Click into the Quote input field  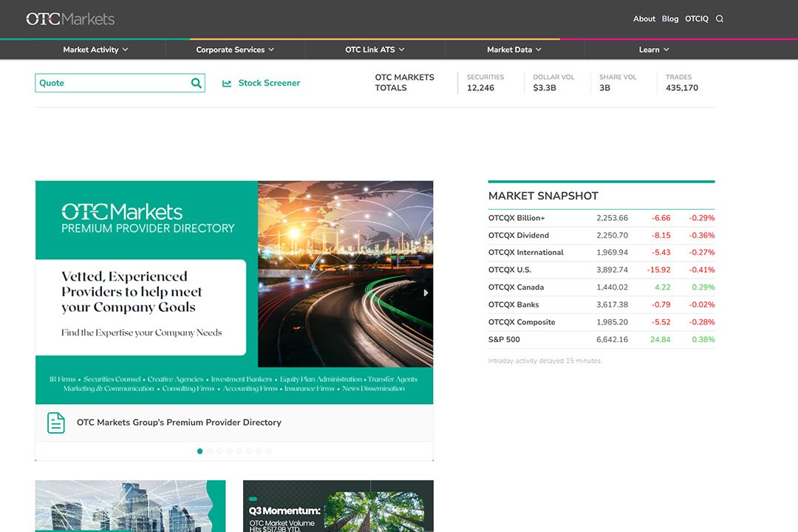click(x=111, y=83)
